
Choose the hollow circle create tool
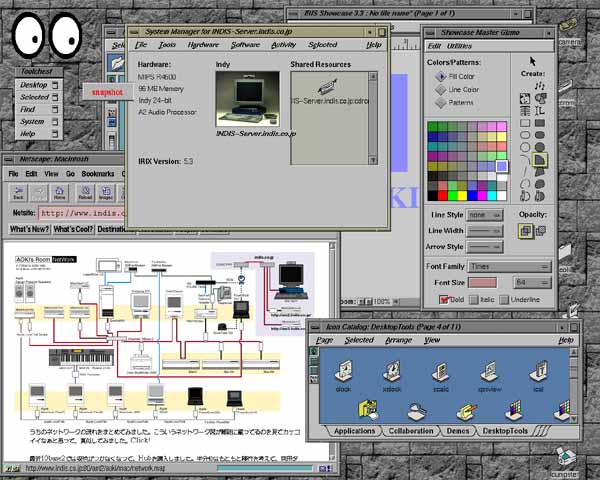click(525, 147)
